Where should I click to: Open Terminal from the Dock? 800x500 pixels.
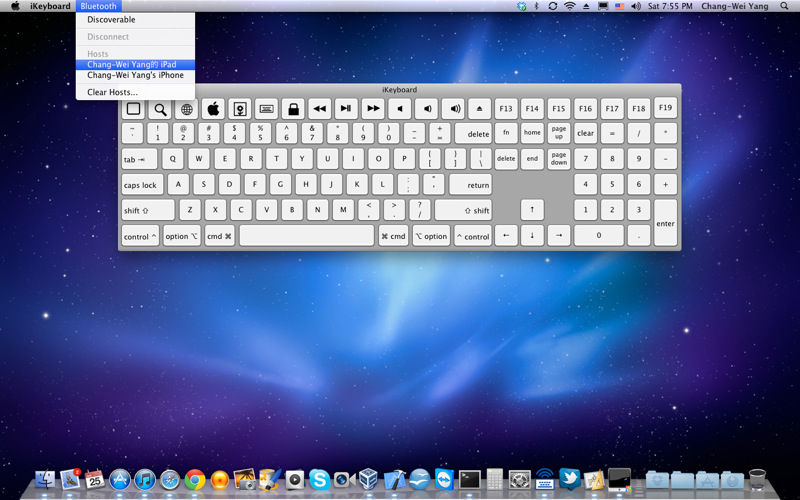[x=469, y=480]
